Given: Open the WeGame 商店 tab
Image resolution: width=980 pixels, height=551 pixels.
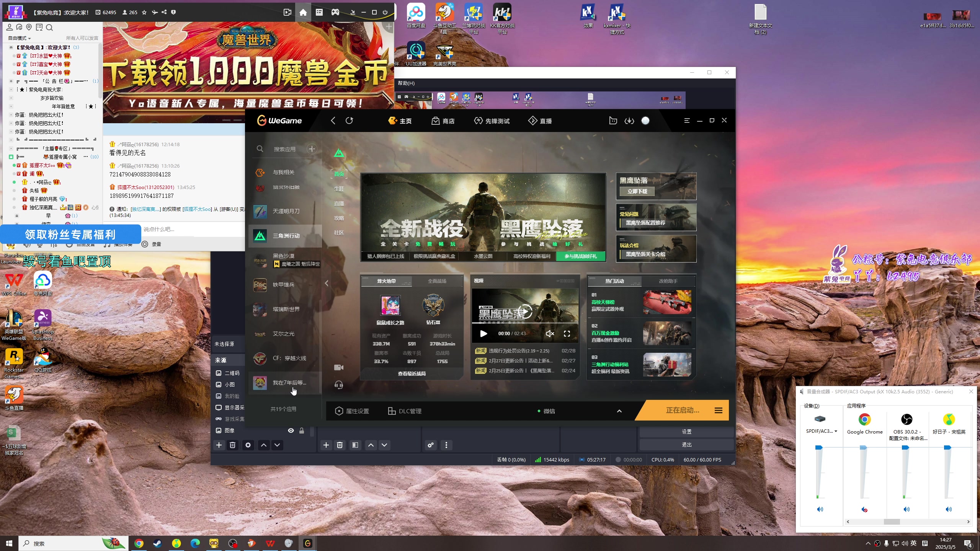Looking at the screenshot, I should click(443, 121).
